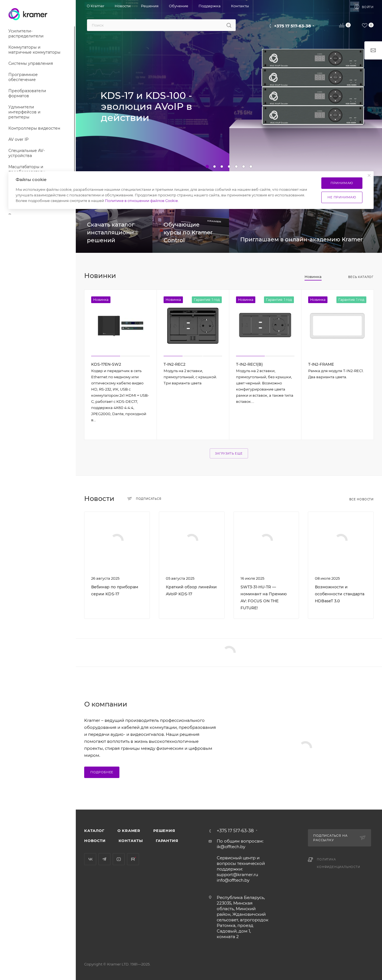The width and height of the screenshot is (382, 980).
Task: Open Коммутаторы и матричные коммутаторы category
Action: 34,50
